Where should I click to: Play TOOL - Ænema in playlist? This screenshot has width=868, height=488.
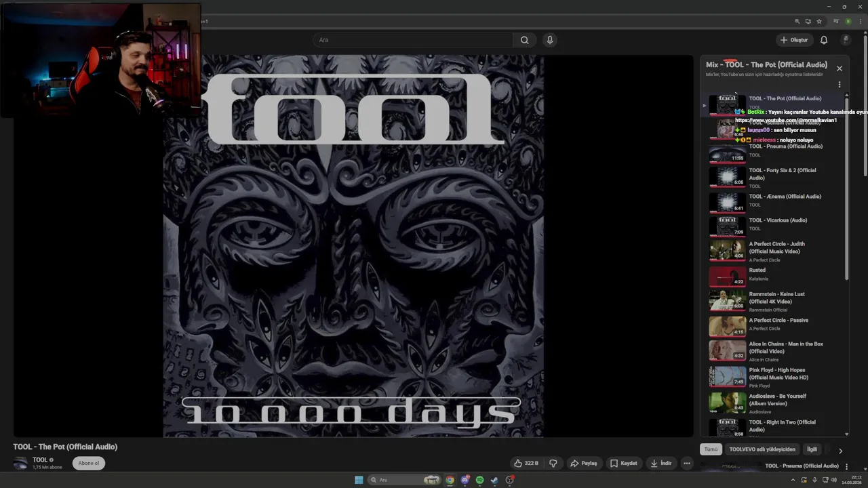(x=773, y=202)
